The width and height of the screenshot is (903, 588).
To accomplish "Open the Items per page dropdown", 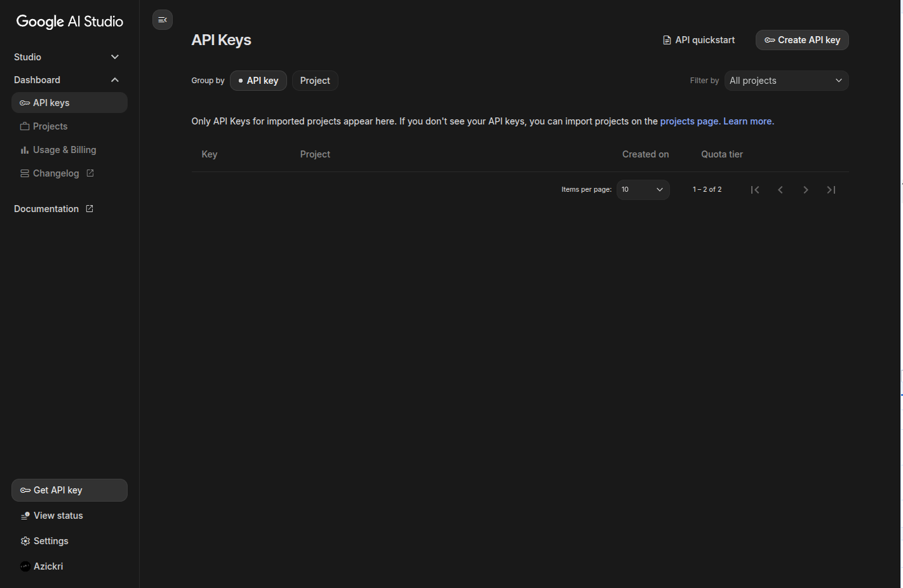I will tap(643, 190).
